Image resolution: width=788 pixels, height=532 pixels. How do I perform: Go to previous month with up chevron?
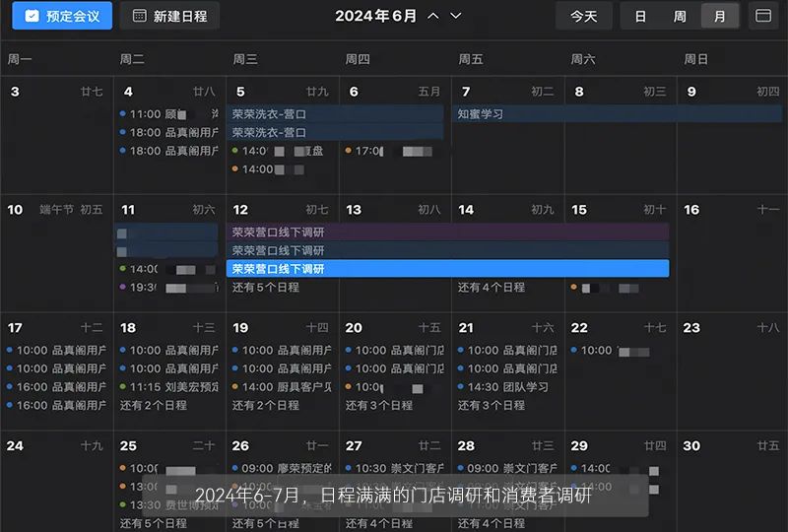[434, 16]
